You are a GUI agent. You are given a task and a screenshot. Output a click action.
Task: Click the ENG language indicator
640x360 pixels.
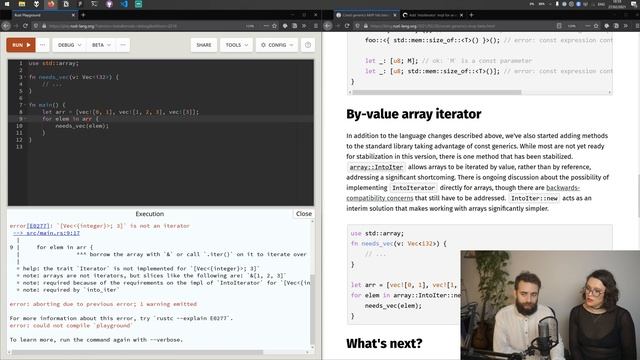[x=601, y=4]
